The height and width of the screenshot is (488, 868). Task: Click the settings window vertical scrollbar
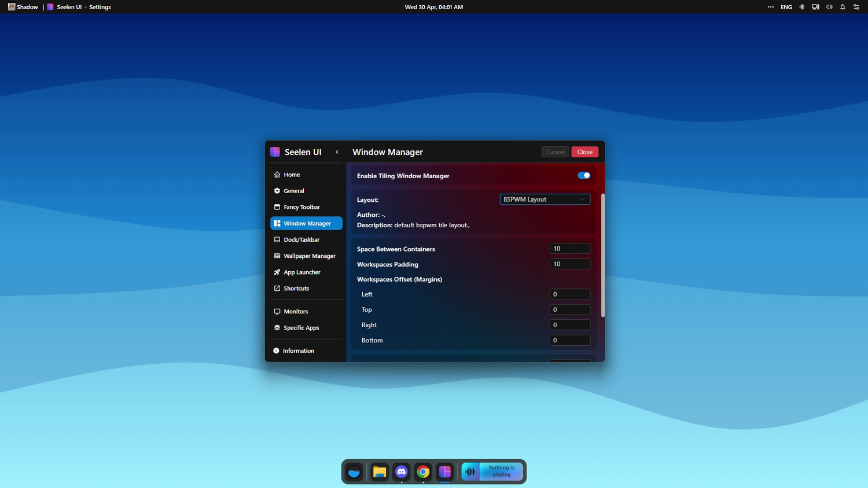coord(603,255)
